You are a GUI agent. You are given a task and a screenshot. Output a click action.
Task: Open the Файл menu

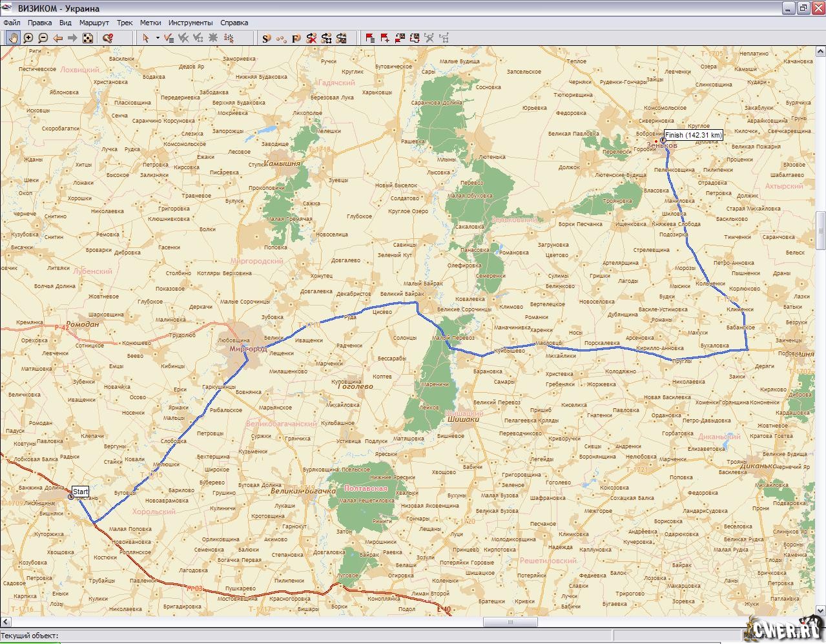coord(12,23)
